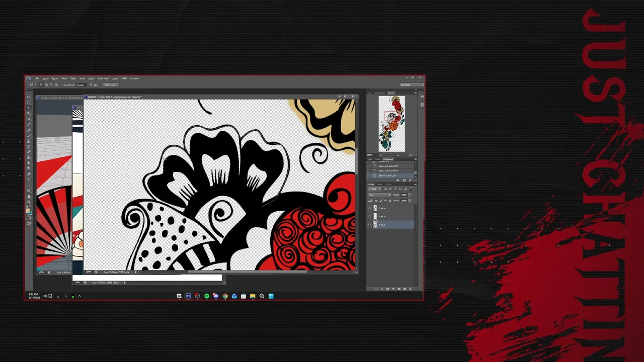Open the layer blend mode dropdown

pyautogui.click(x=379, y=195)
